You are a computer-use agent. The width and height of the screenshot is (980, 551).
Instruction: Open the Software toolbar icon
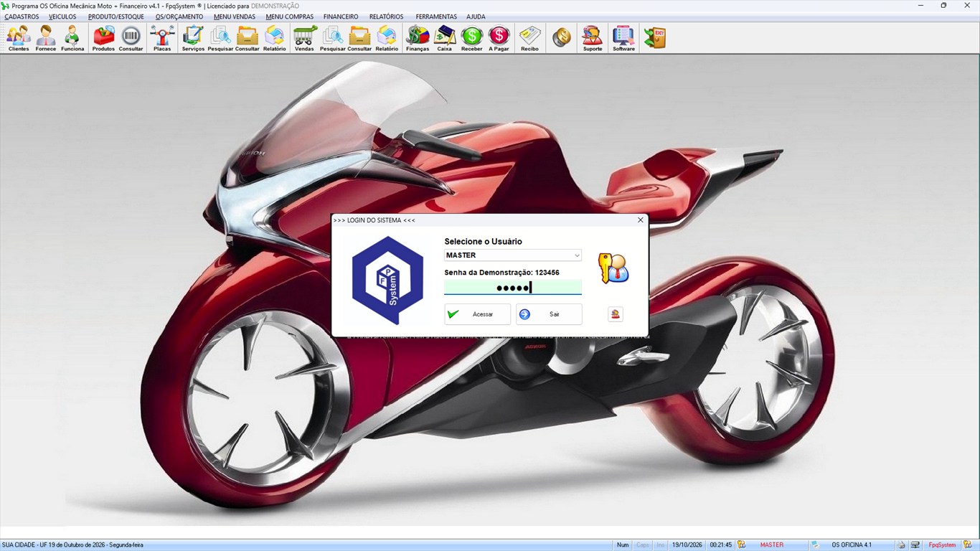coord(623,38)
